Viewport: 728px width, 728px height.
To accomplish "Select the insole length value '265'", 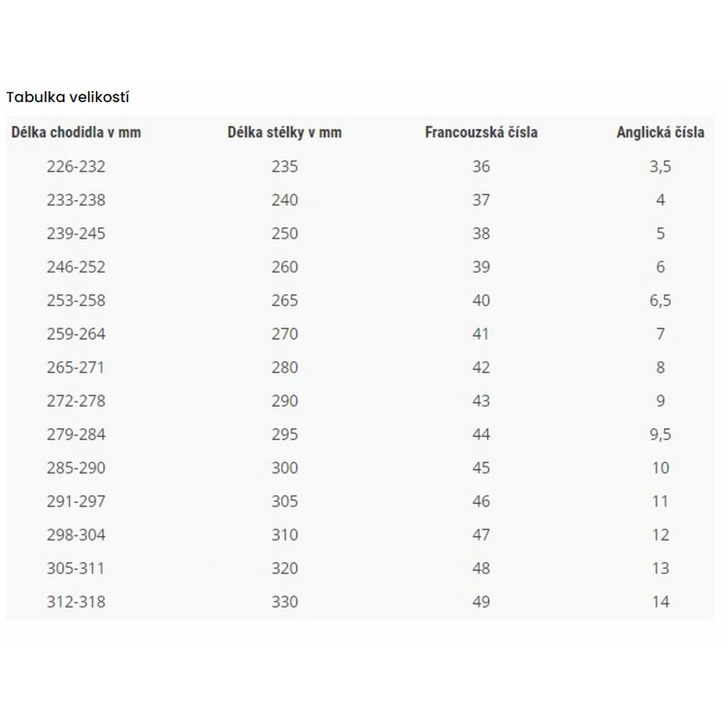I will [284, 301].
